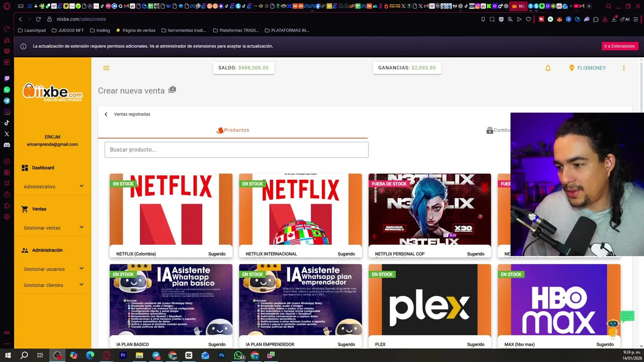Select the NETFLIX PERSONAL COP thumbnail

430,209
